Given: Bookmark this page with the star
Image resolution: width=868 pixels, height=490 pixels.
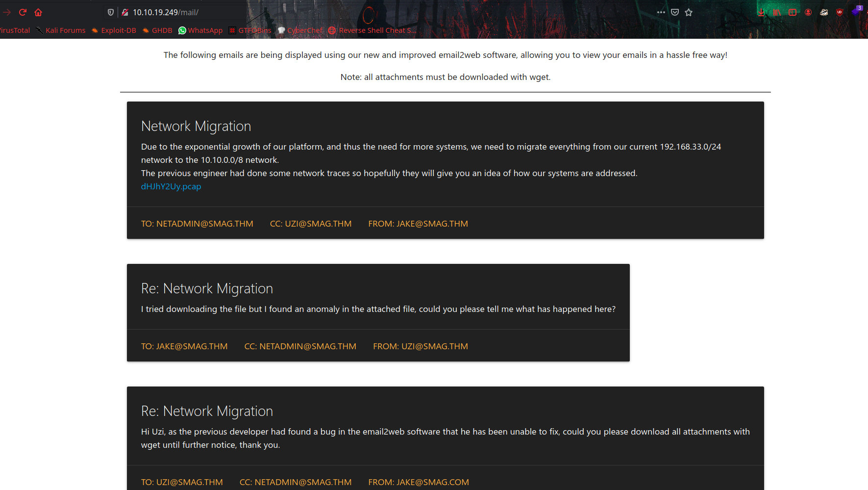Looking at the screenshot, I should tap(689, 12).
